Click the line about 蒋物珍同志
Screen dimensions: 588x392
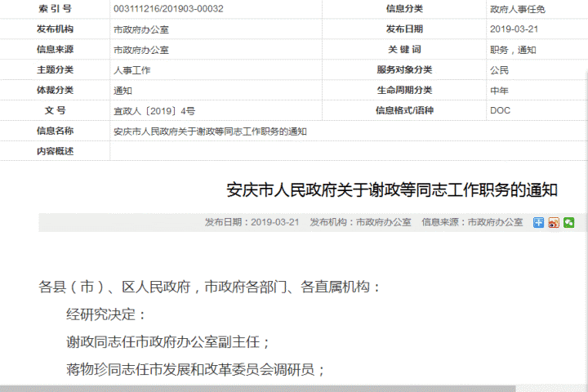click(x=195, y=369)
